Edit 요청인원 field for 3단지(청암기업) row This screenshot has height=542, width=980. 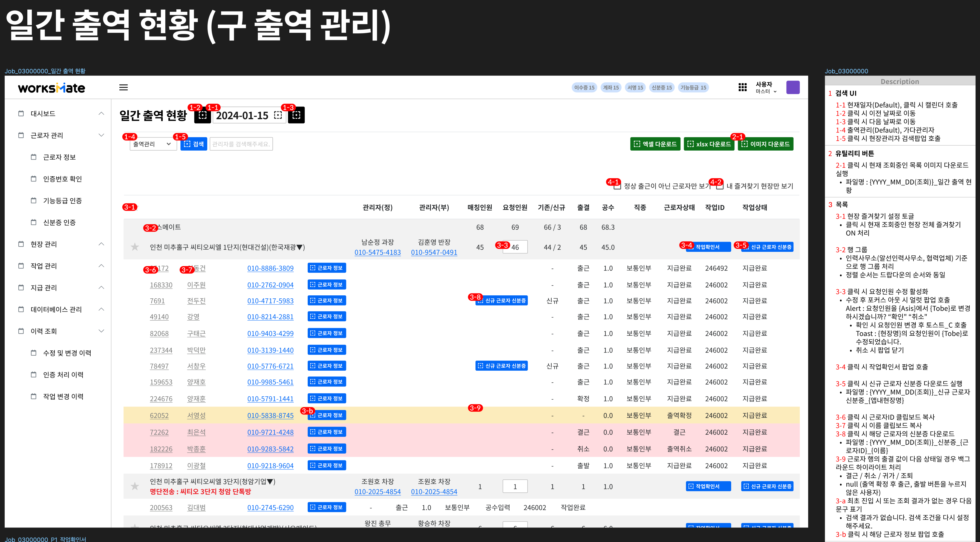(x=515, y=486)
